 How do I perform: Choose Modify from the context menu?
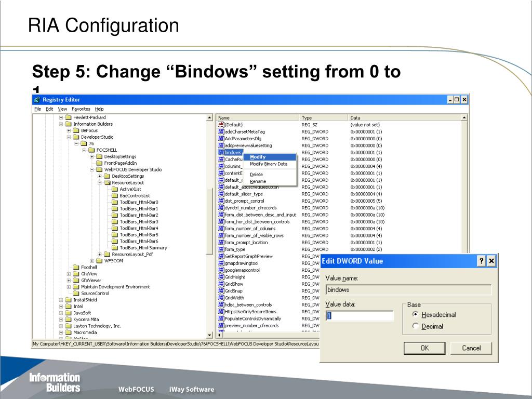pyautogui.click(x=270, y=157)
